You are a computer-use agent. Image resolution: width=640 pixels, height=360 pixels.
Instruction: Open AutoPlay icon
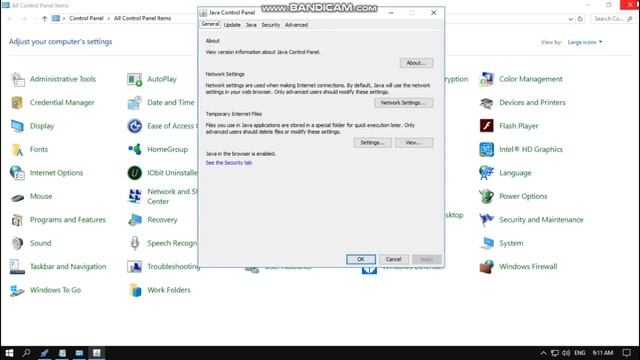click(135, 79)
